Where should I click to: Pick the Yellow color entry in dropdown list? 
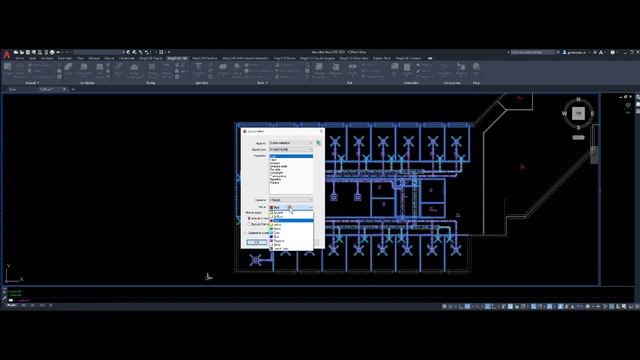(x=291, y=224)
